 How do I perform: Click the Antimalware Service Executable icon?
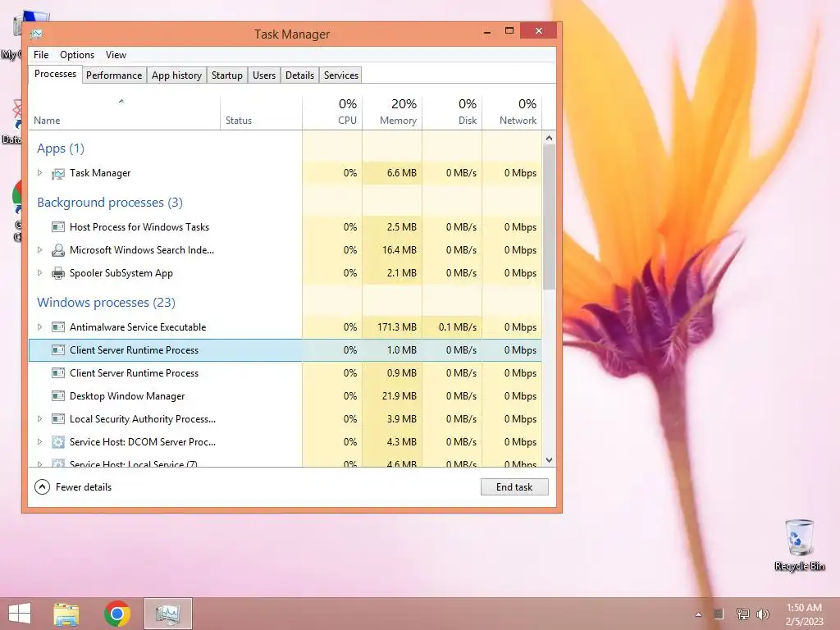[58, 326]
